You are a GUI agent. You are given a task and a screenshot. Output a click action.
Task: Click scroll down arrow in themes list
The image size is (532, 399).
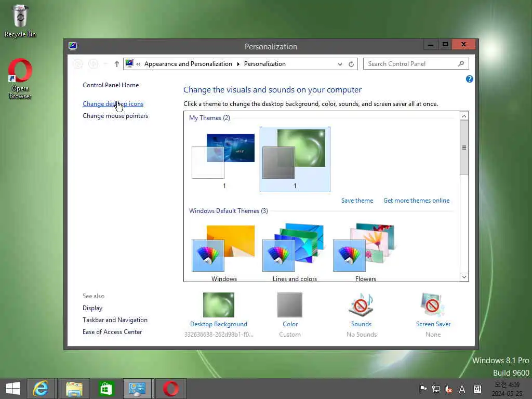pyautogui.click(x=464, y=277)
